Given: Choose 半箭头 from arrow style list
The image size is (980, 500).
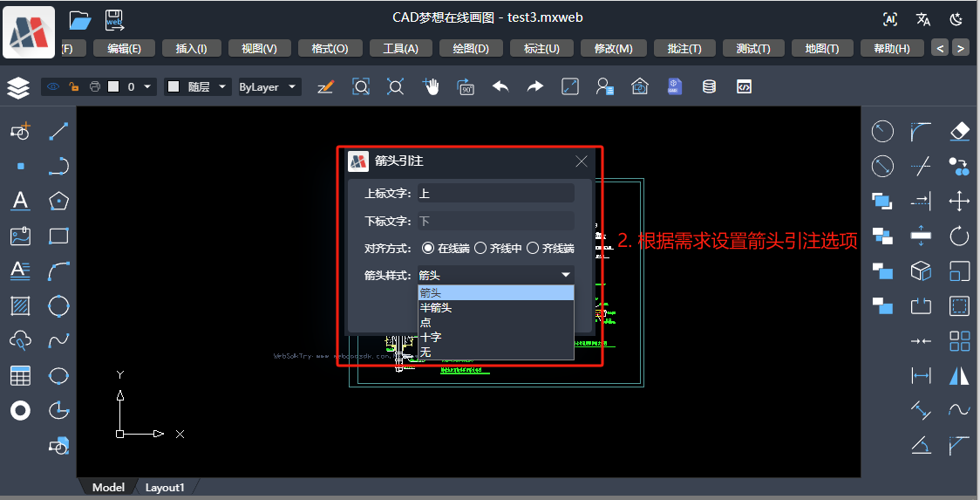Looking at the screenshot, I should [x=495, y=308].
